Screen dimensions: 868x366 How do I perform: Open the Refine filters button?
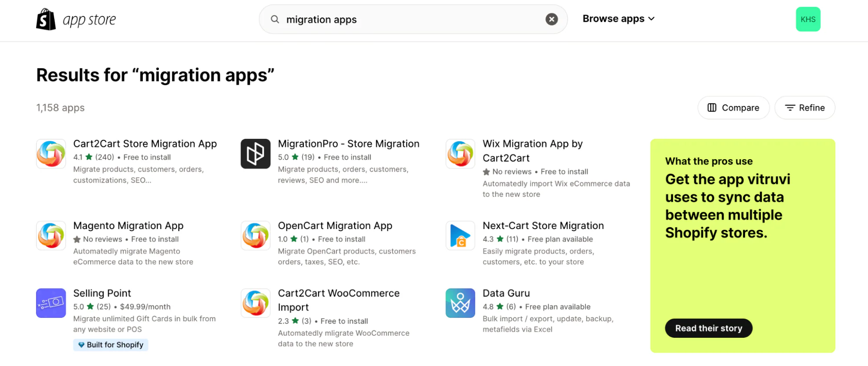(805, 108)
